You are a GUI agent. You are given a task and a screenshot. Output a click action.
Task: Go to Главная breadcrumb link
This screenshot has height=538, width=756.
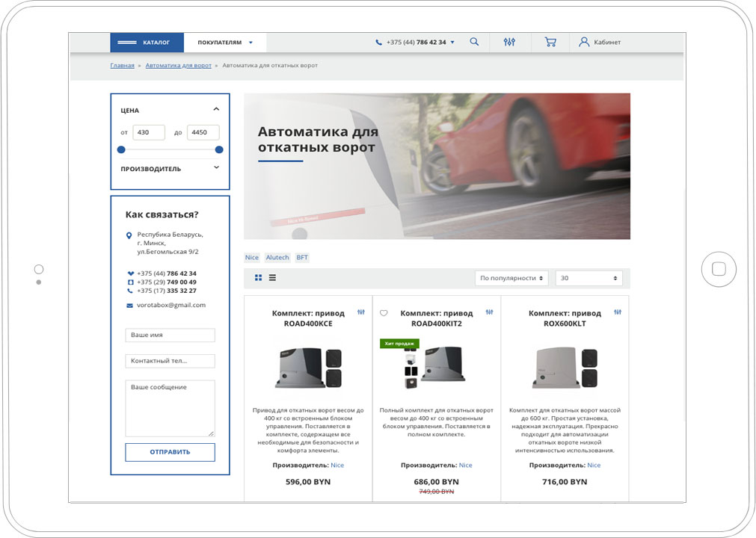coord(123,66)
